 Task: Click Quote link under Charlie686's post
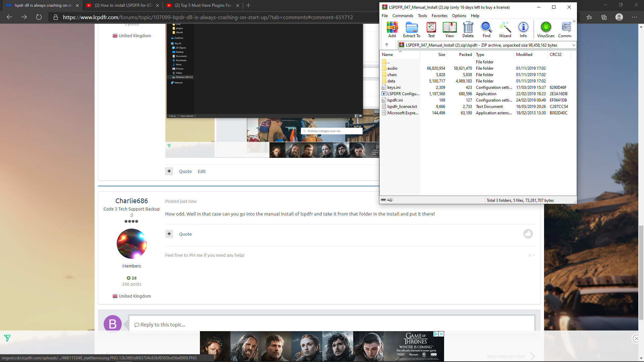[x=185, y=234]
